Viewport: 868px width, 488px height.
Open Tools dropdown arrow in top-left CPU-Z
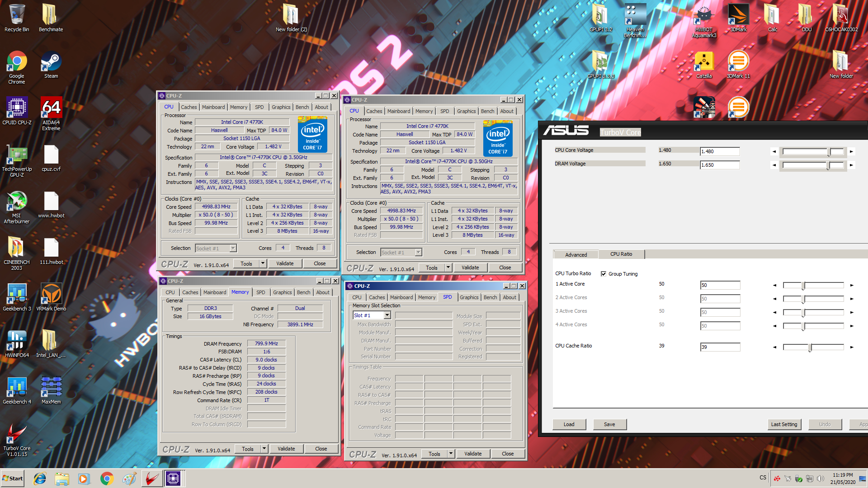(x=263, y=263)
